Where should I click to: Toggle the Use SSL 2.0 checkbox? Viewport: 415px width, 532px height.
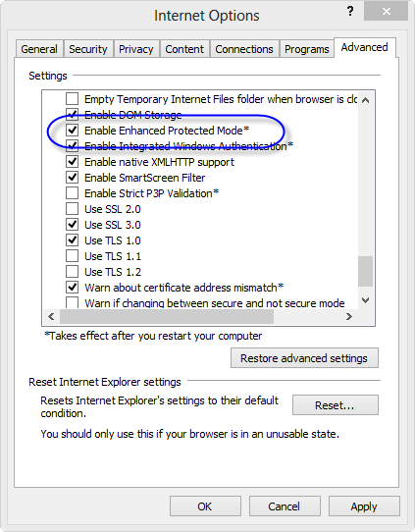pyautogui.click(x=73, y=209)
